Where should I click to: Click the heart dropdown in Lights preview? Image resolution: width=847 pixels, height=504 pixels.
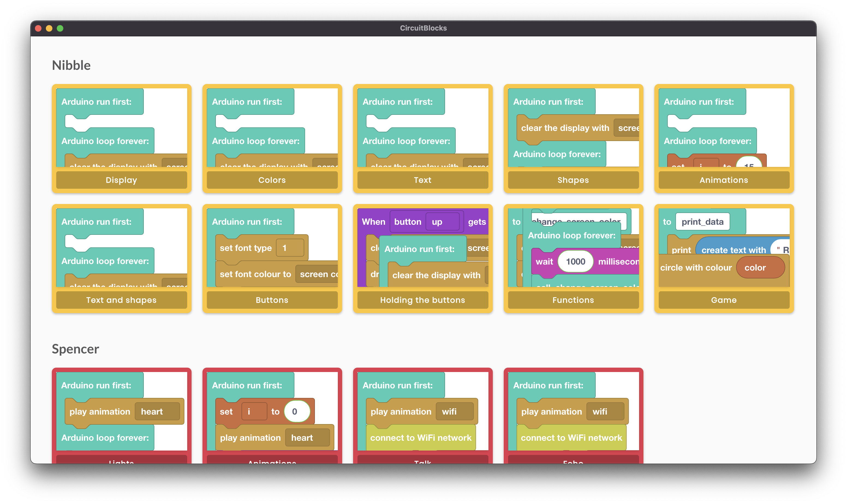[157, 412]
